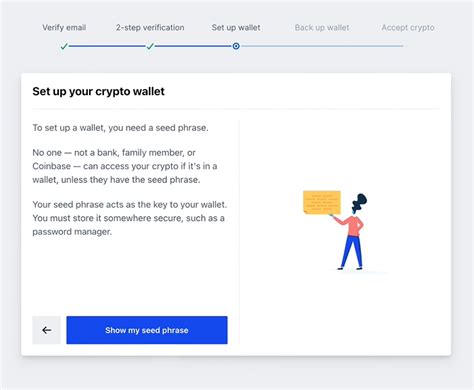Image resolution: width=474 pixels, height=390 pixels.
Task: Click the paragraph mentioning Coinbase
Action: [125, 166]
